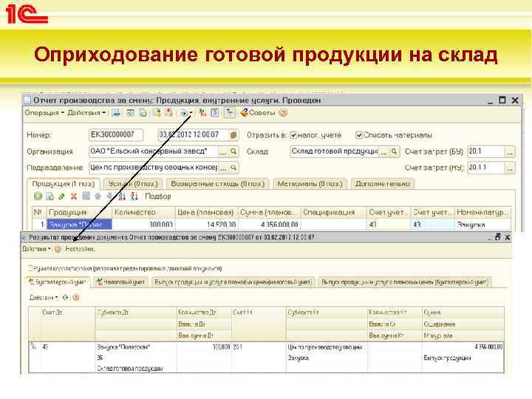This screenshot has height=399, width=532.
Task: Switch to Возвратные отходы tab
Action: pos(217,184)
